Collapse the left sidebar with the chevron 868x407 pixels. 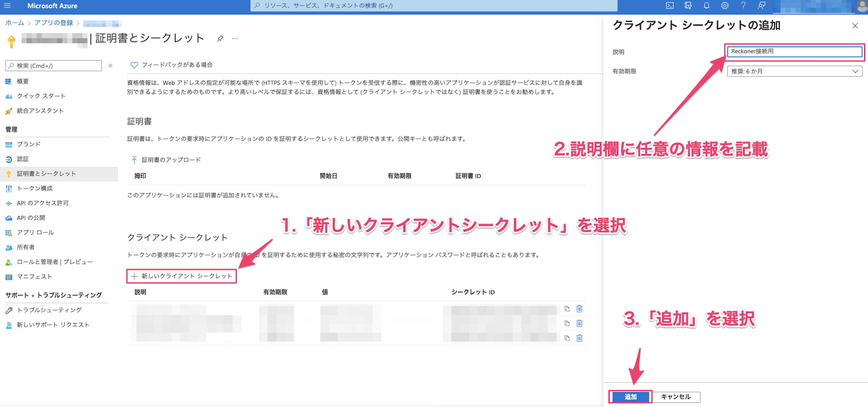(x=110, y=66)
